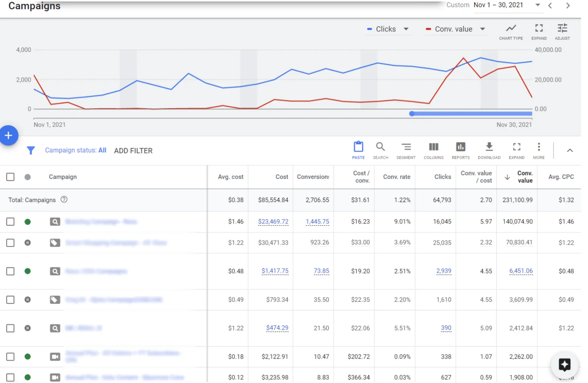Modify table Columns
The height and width of the screenshot is (383, 588).
(434, 150)
